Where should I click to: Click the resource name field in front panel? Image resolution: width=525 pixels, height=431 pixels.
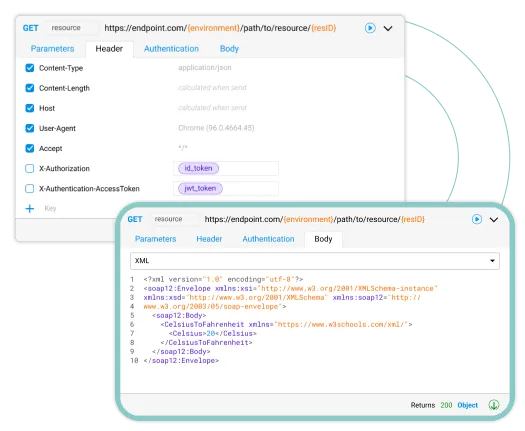[x=174, y=219]
